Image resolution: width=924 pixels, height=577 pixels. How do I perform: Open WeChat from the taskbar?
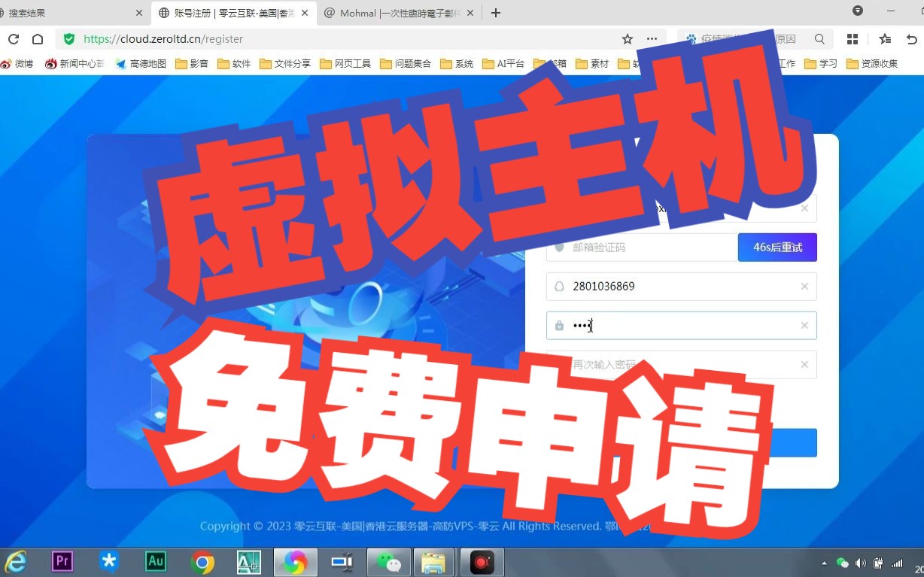pyautogui.click(x=388, y=561)
